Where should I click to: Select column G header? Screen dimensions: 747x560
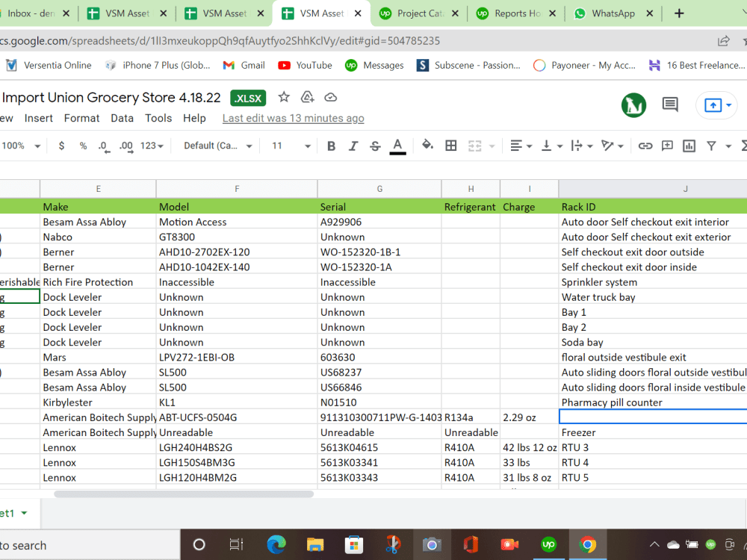pos(379,189)
